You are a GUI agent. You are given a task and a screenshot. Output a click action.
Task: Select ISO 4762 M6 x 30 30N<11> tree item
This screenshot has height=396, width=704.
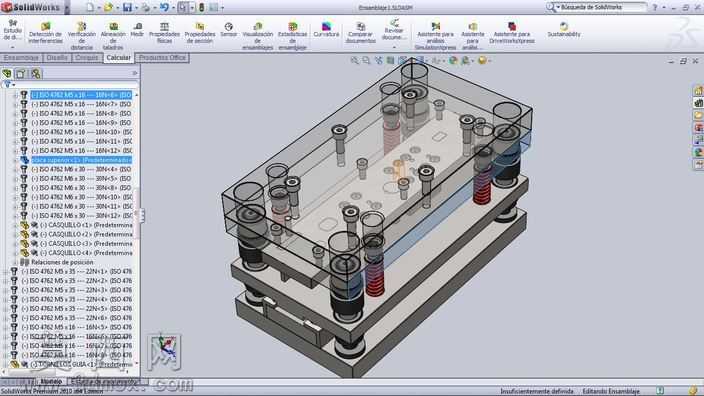(x=81, y=207)
